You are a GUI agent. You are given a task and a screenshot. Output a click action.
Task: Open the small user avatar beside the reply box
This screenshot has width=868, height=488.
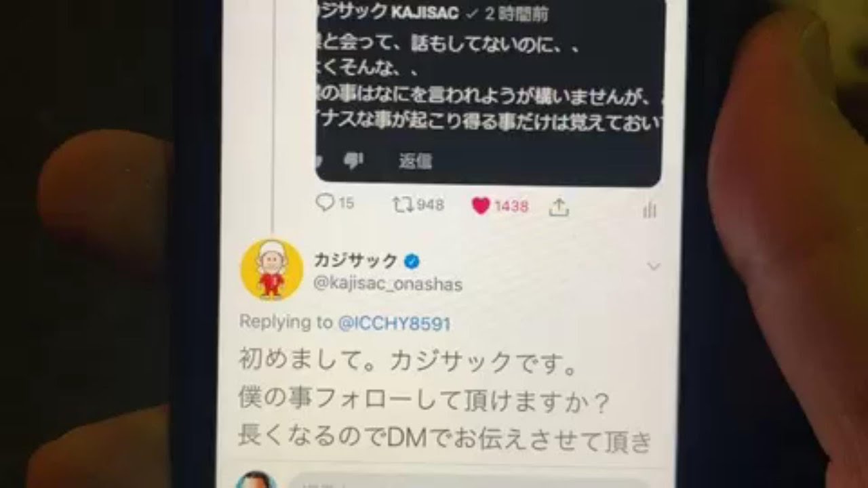(256, 480)
